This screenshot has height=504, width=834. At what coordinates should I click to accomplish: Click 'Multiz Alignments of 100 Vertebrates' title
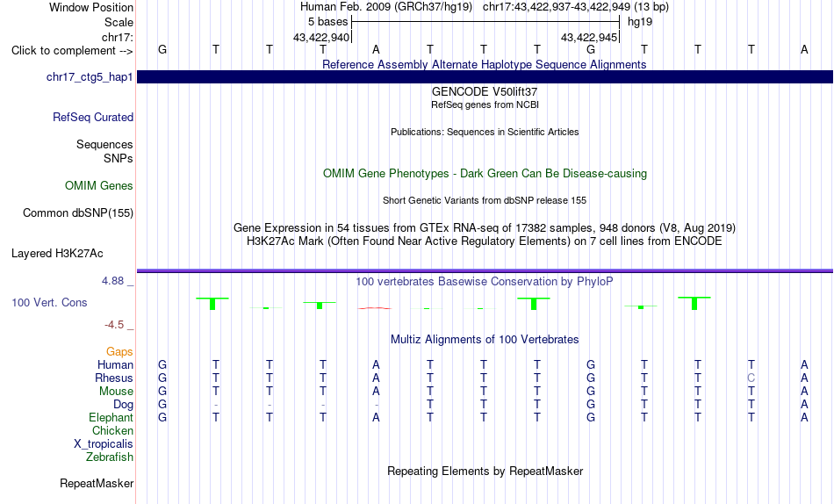[485, 340]
